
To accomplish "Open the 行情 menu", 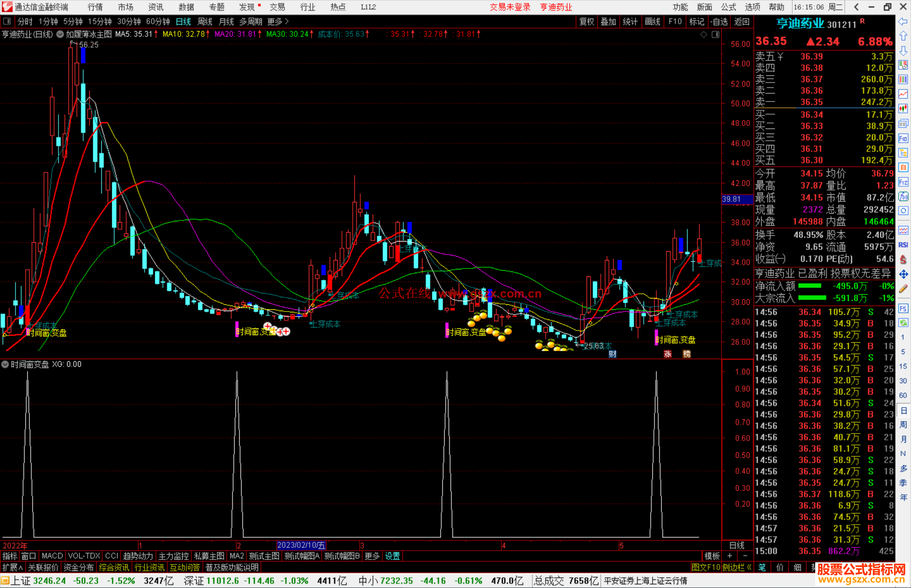I will (95, 7).
